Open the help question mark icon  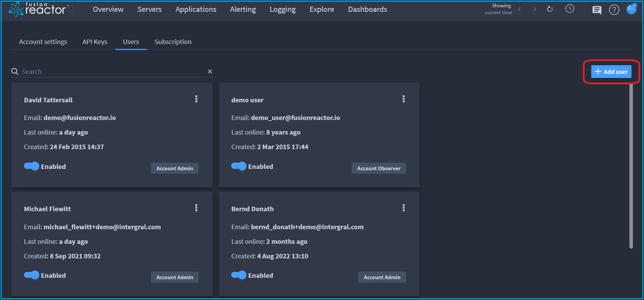click(614, 10)
